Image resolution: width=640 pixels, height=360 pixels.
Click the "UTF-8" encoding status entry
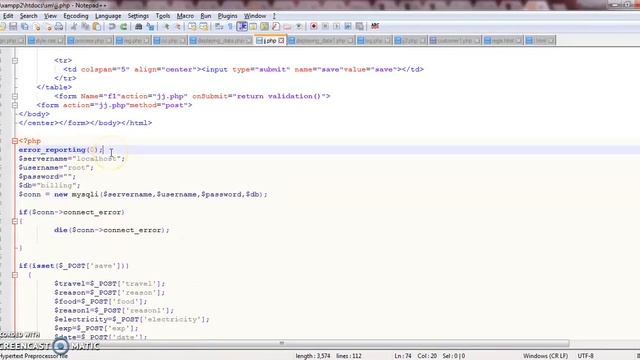pos(585,356)
